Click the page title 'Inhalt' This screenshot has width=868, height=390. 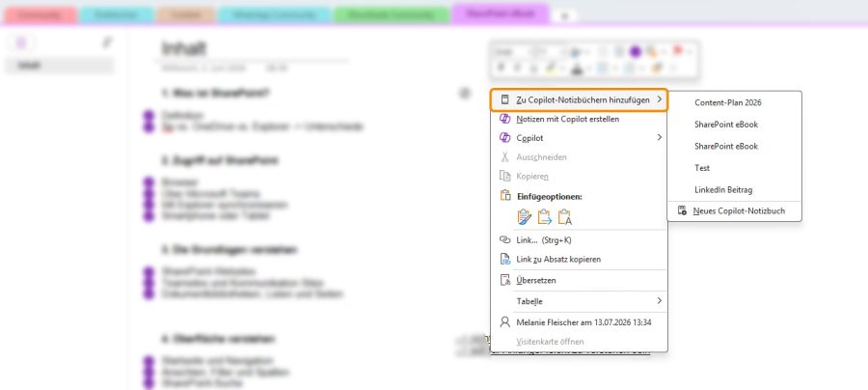[184, 48]
